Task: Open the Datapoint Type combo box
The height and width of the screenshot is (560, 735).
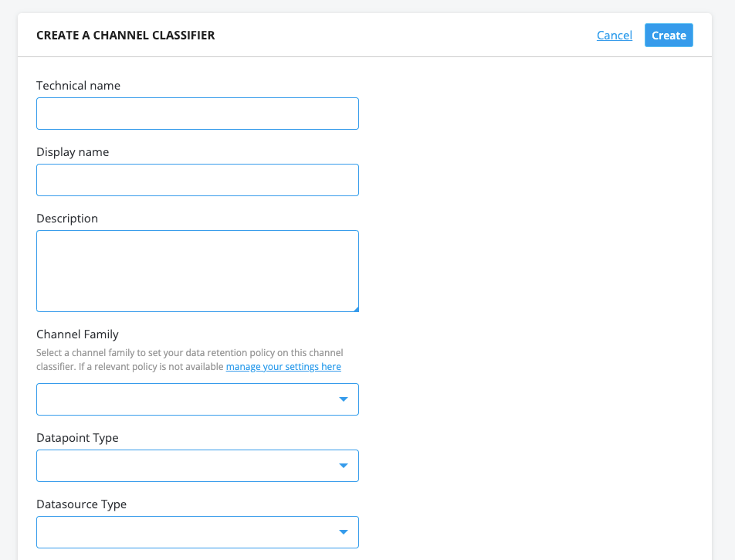Action: 185,466
